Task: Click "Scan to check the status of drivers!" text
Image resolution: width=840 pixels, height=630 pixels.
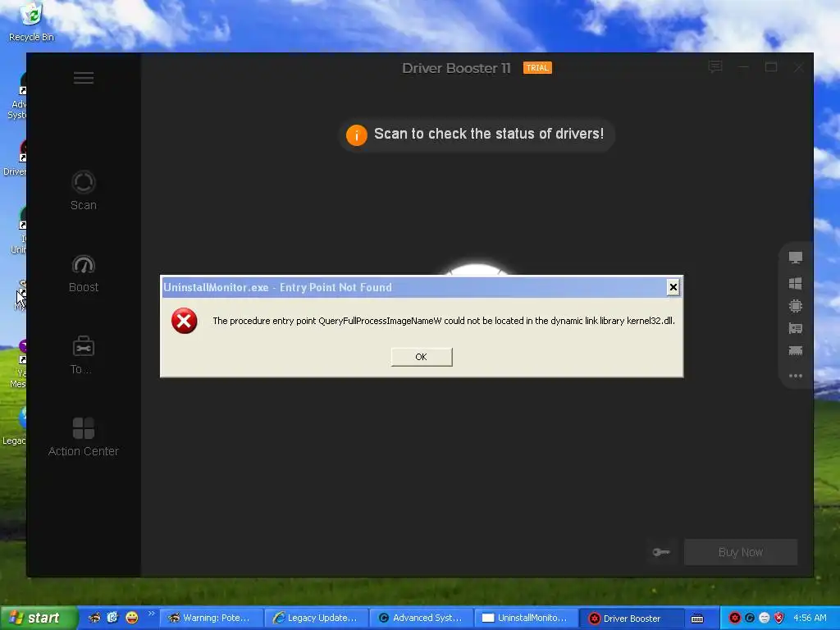Action: pyautogui.click(x=489, y=134)
